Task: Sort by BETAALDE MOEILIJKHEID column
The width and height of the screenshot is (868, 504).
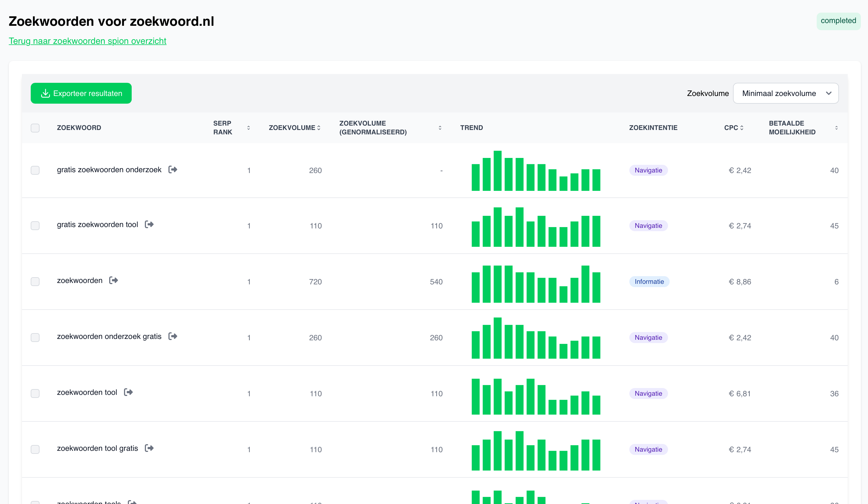Action: click(837, 128)
